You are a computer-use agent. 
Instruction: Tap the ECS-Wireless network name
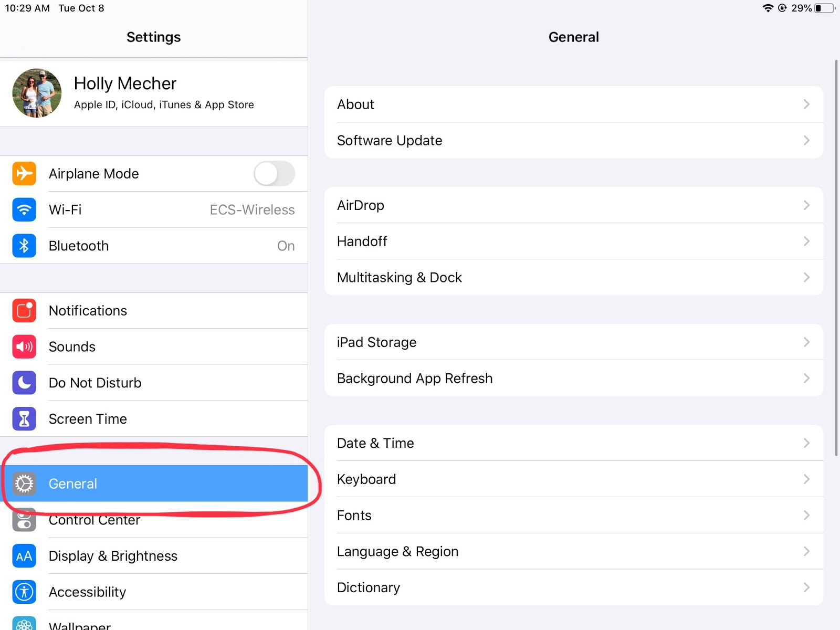click(252, 210)
